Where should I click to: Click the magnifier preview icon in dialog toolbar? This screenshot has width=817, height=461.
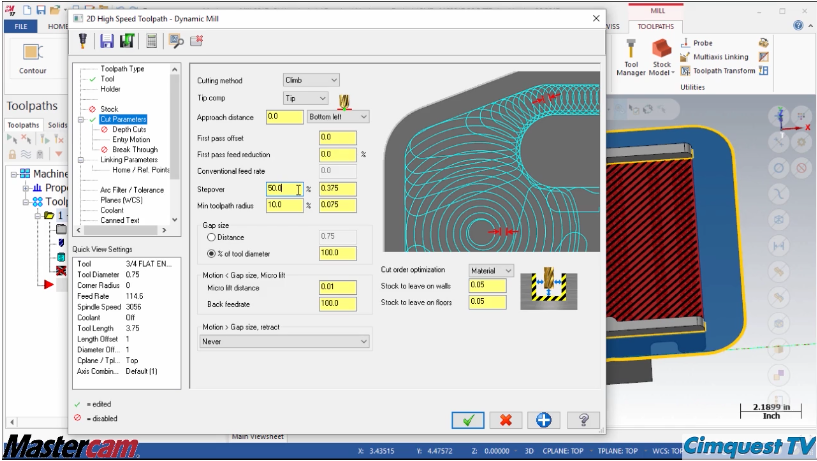pos(176,41)
